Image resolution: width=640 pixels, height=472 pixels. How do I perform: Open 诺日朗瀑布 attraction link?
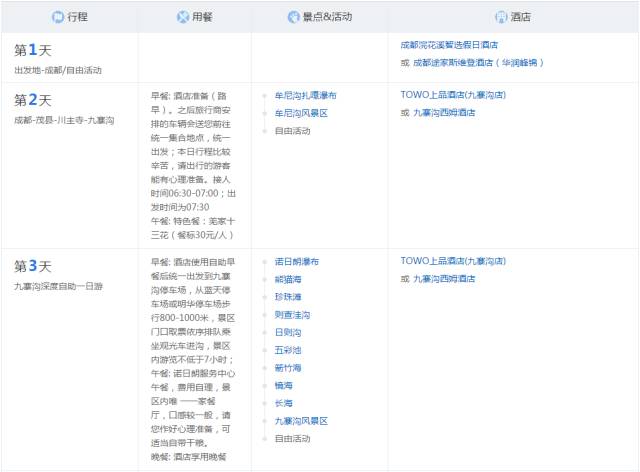297,261
